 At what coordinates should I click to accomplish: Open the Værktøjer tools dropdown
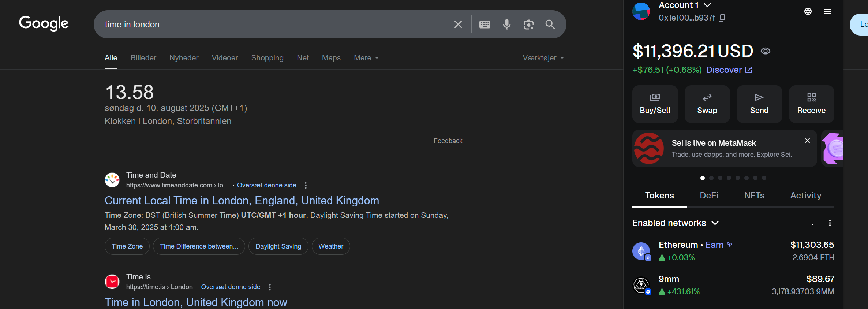click(543, 58)
